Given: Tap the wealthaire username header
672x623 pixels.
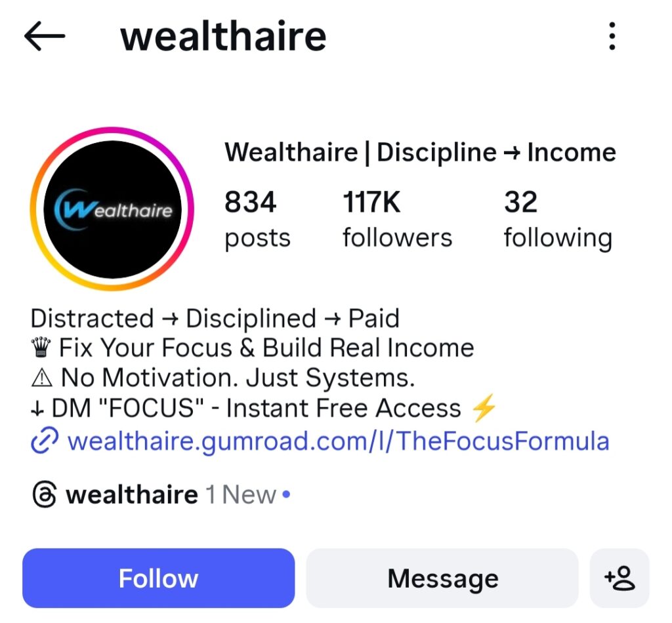Looking at the screenshot, I should 223,37.
